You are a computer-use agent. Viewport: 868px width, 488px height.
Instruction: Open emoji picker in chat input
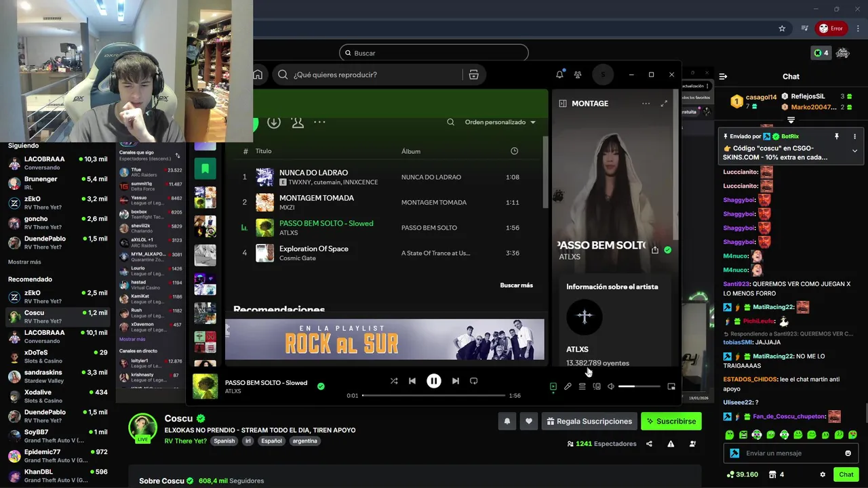click(848, 453)
